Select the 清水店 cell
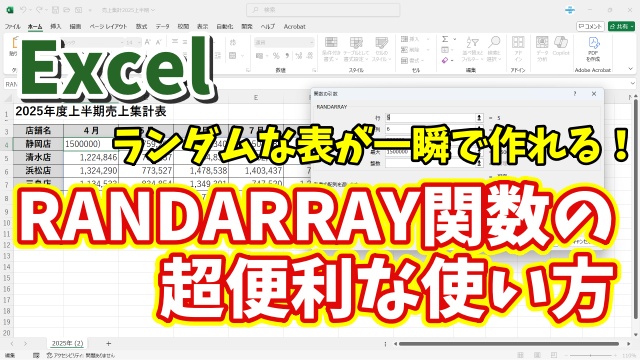Viewport: 640px width, 360px height. tap(38, 157)
